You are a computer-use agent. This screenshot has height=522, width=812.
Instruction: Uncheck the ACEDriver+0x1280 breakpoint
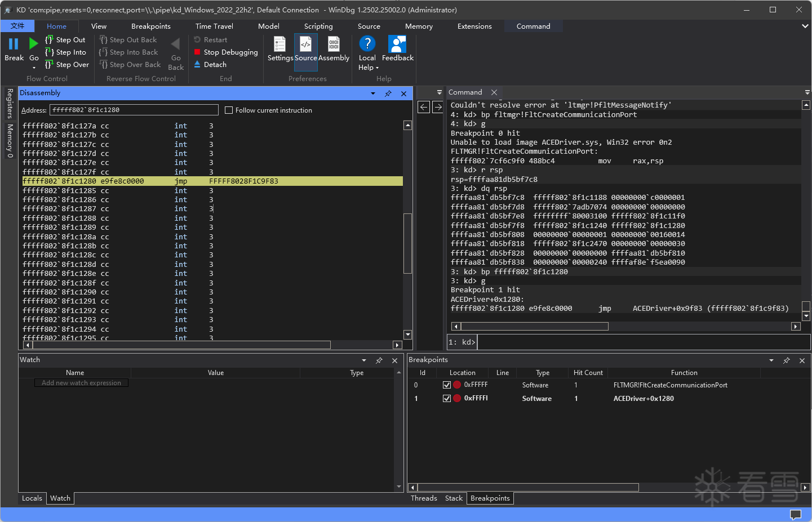[x=447, y=399]
